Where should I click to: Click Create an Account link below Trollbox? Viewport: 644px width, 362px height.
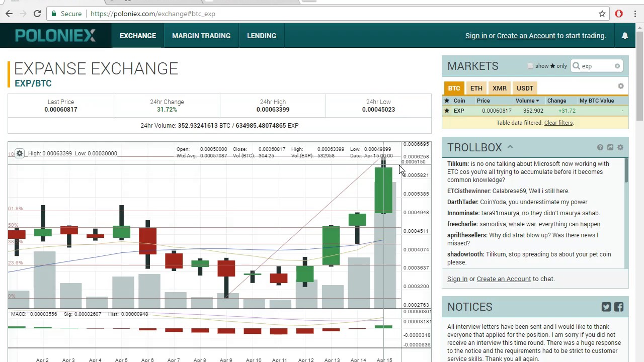[504, 279]
